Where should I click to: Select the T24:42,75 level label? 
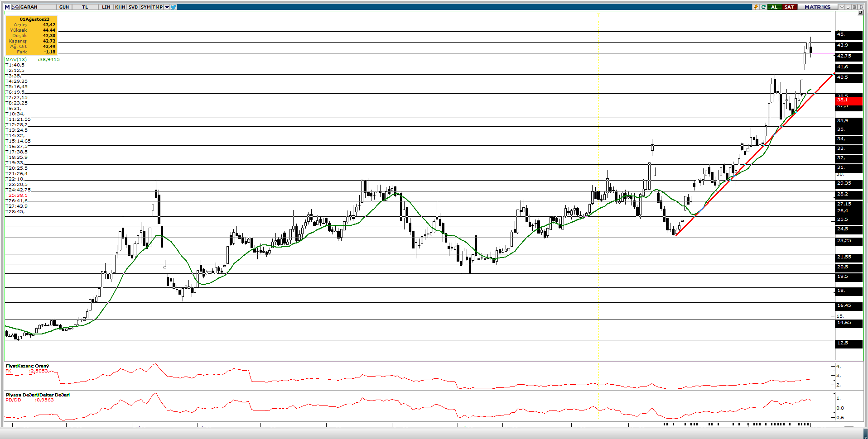pos(18,190)
